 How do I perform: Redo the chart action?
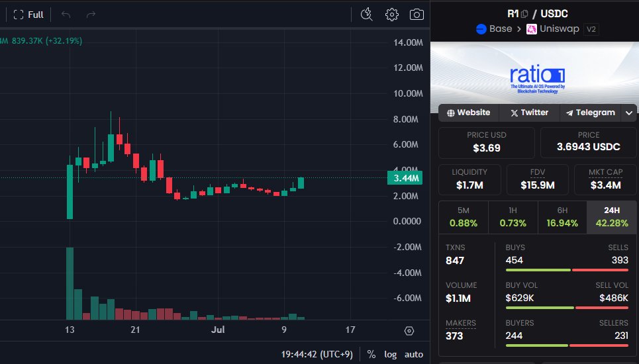[91, 14]
